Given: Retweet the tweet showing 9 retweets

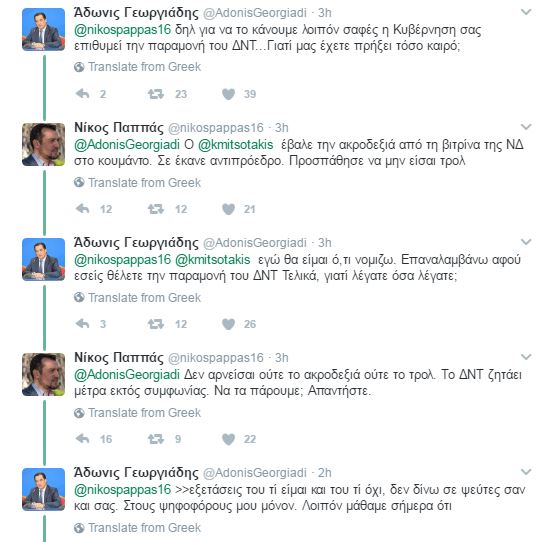Looking at the screenshot, I should (x=156, y=439).
